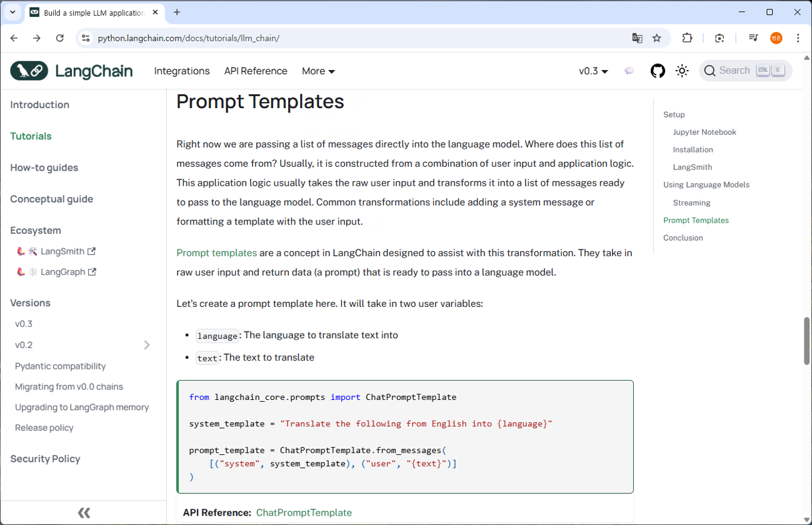Reload the page
The width and height of the screenshot is (812, 525).
pos(60,38)
